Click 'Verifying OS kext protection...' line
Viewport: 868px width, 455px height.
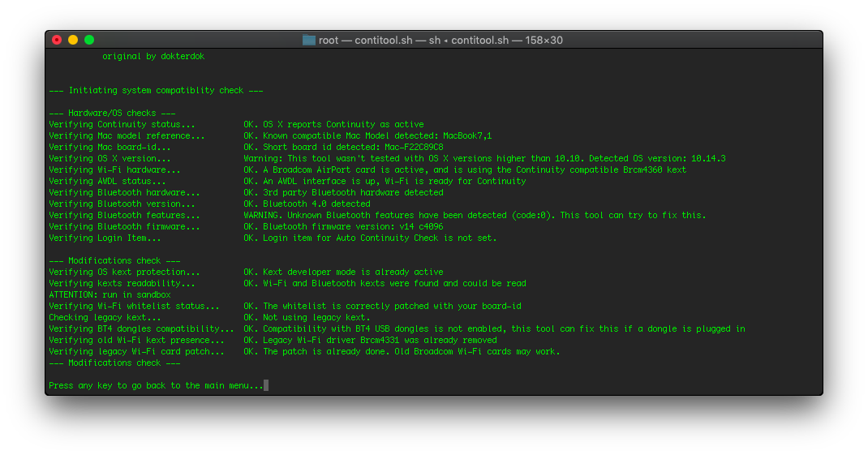[x=124, y=272]
